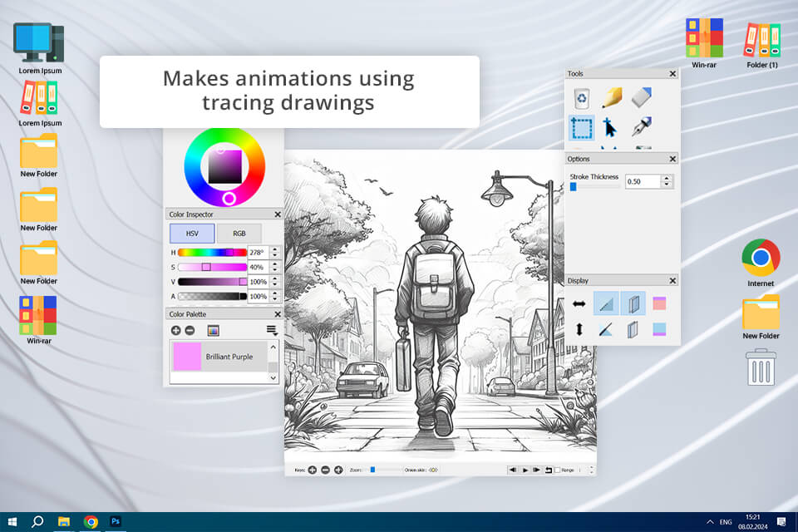Toggle pink onion skin color button
The width and height of the screenshot is (798, 532).
tap(659, 304)
